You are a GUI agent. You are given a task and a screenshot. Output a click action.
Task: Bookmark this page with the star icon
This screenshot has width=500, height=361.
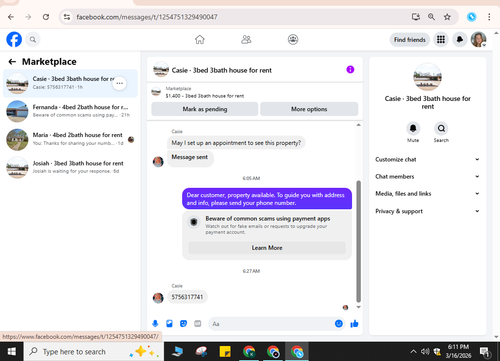point(447,17)
